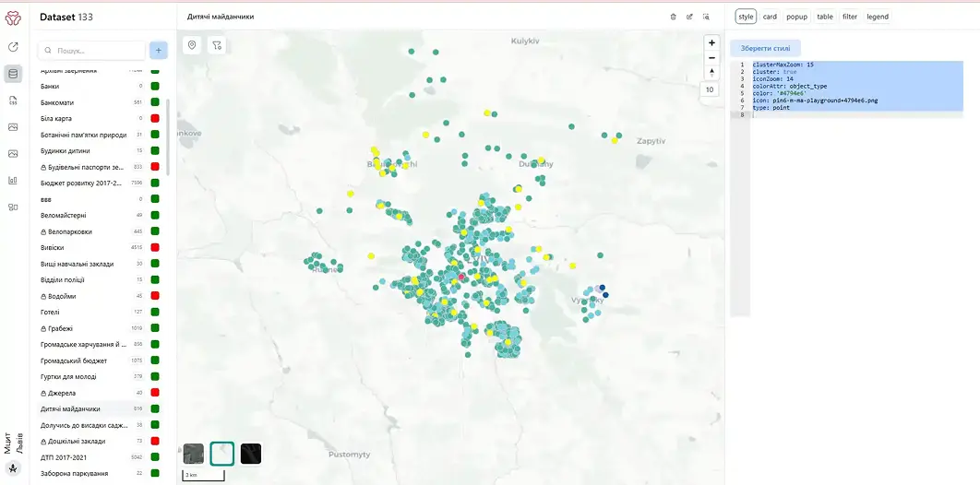
Task: Toggle green status square for Відділи поліції
Action: [155, 279]
